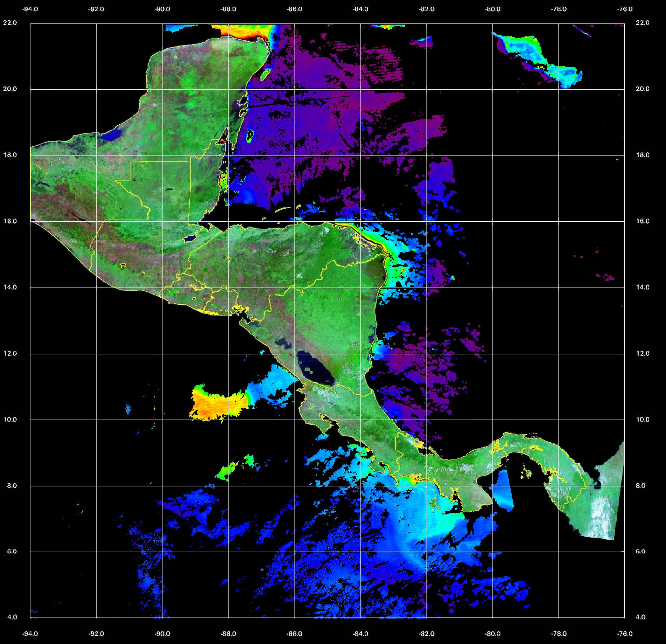Click the 12.0 label on the left axis

(x=10, y=353)
